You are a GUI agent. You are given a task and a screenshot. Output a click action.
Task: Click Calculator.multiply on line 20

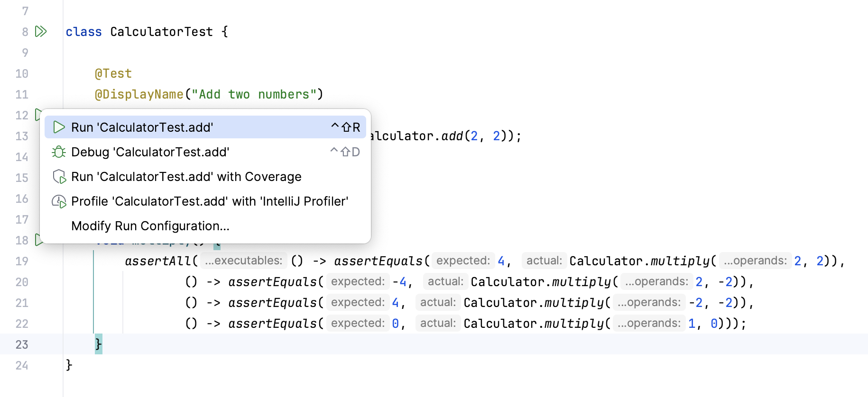click(x=541, y=282)
